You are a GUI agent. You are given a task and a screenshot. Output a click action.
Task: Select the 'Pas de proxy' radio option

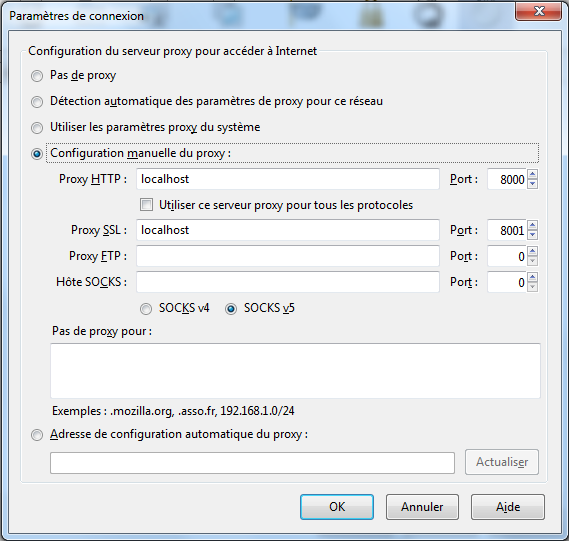37,76
